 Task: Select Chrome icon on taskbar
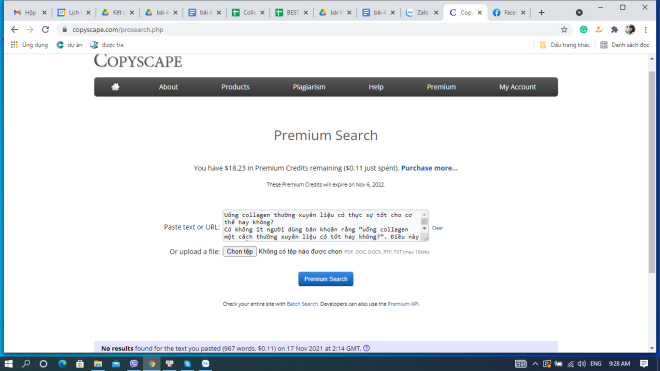point(152,364)
